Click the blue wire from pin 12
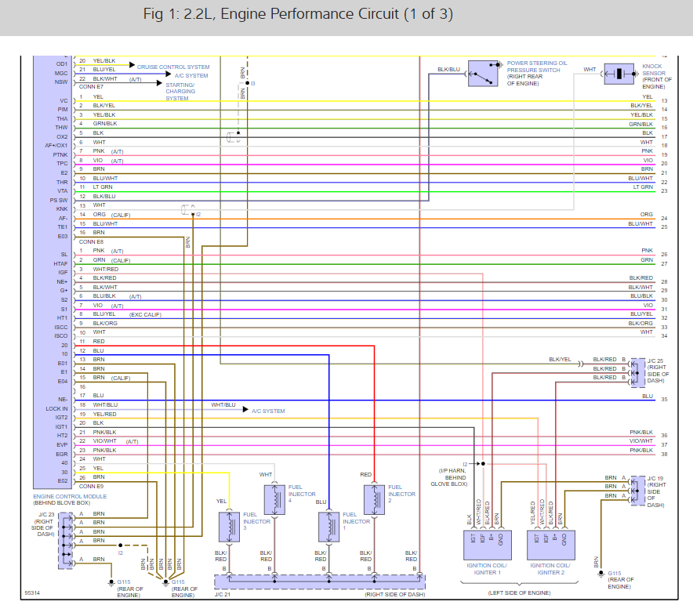693x616 pixels. 202,354
